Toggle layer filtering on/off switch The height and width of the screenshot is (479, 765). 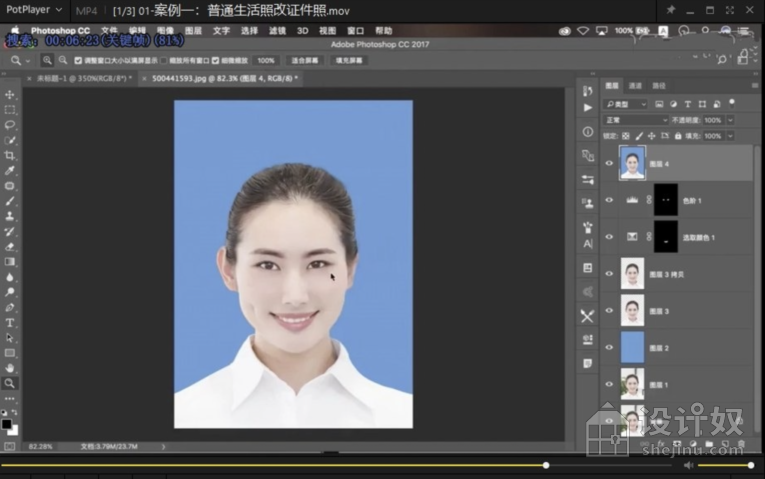point(732,103)
